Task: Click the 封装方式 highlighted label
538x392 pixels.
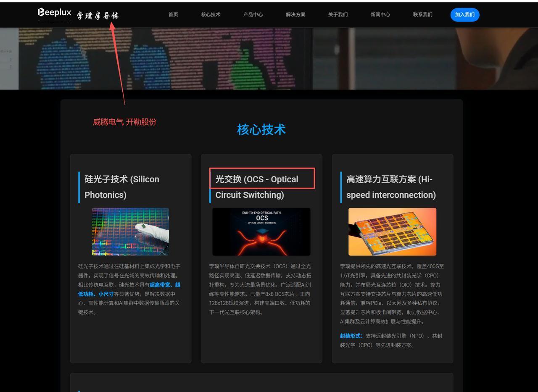Action: coord(352,336)
